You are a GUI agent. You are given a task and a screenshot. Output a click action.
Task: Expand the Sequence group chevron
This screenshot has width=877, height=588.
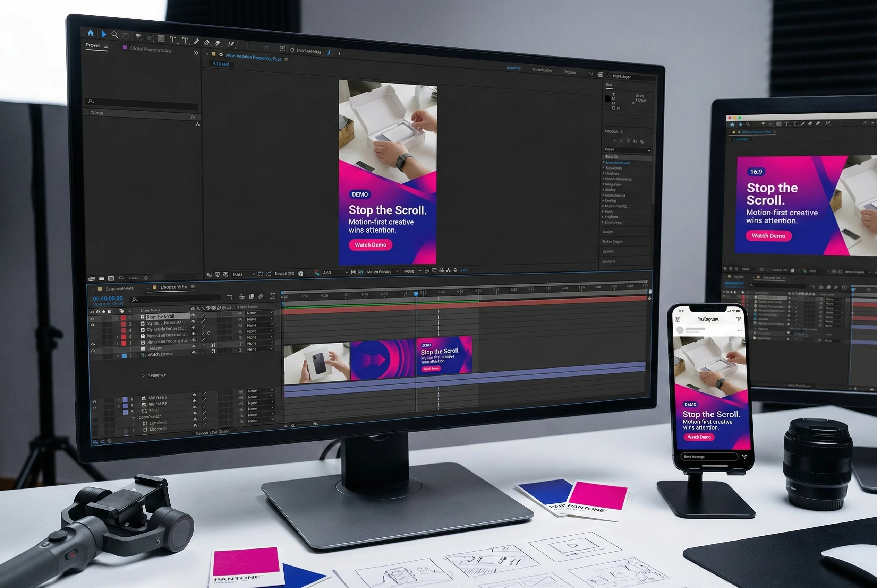pos(143,375)
